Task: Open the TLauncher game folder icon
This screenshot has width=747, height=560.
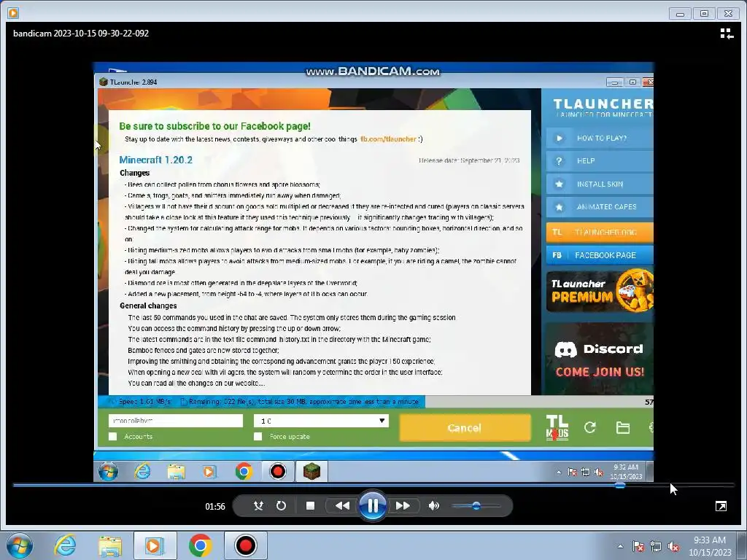Action: point(623,427)
